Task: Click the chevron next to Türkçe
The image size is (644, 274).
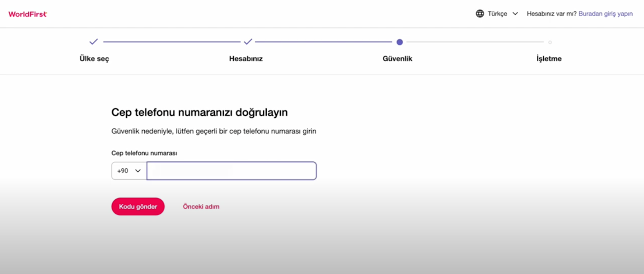Action: point(515,14)
